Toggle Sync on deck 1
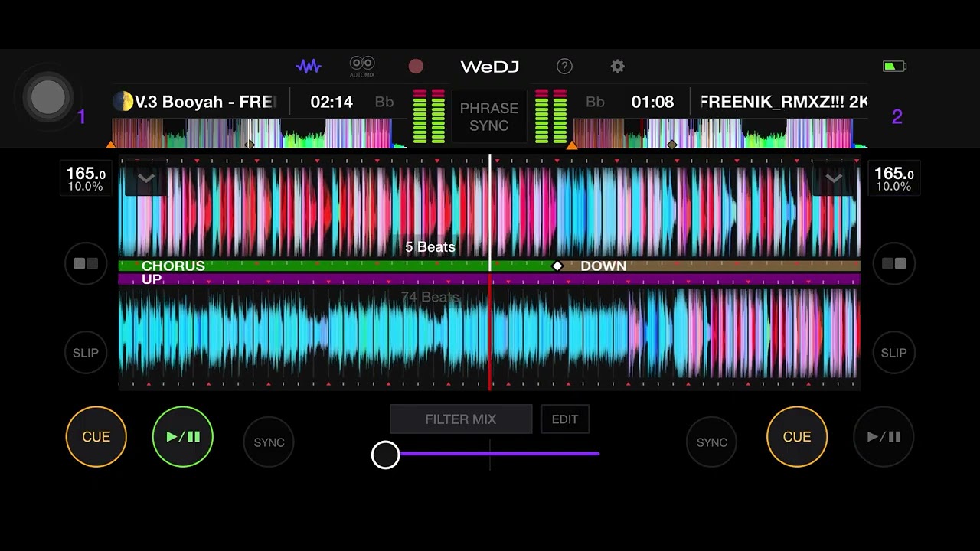The image size is (980, 551). click(269, 442)
